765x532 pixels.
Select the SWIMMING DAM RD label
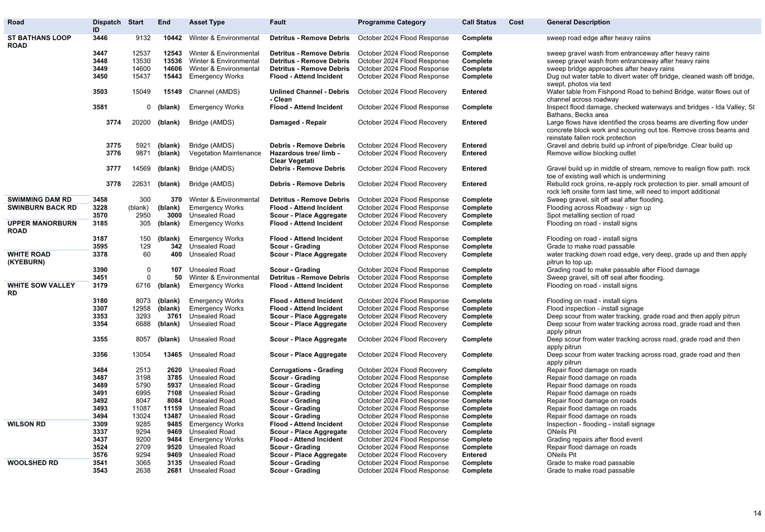tap(39, 199)
